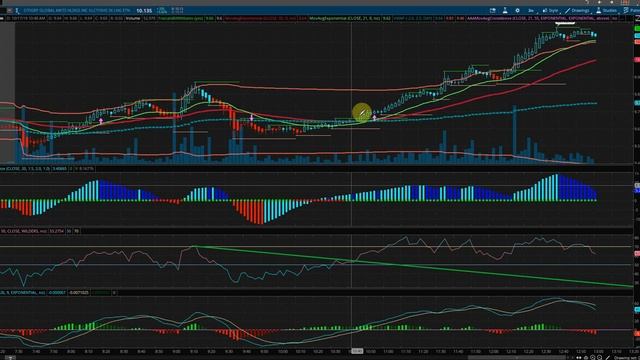Click the green price bubble on right axis

(637, 29)
